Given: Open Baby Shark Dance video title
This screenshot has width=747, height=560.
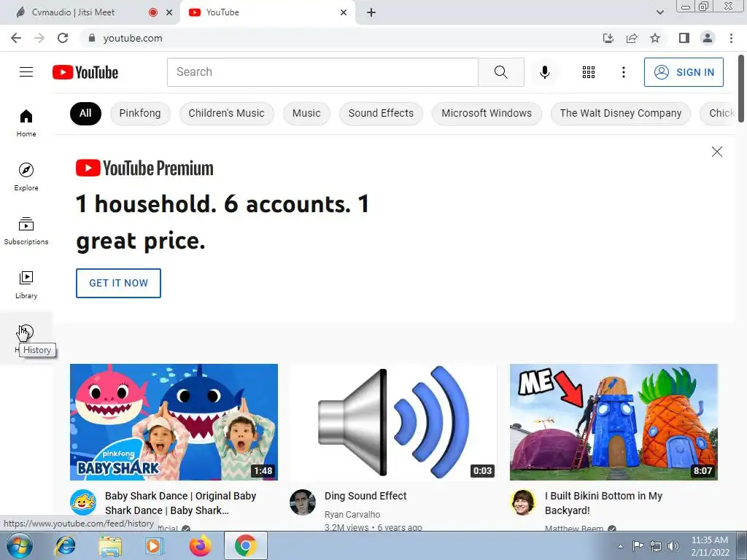Looking at the screenshot, I should coord(181,503).
